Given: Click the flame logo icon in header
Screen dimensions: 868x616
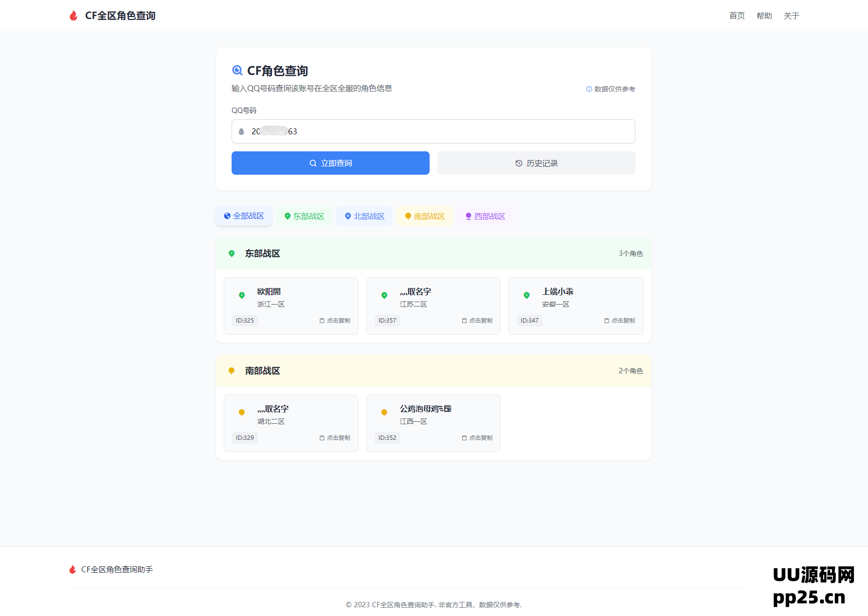Looking at the screenshot, I should 73,16.
